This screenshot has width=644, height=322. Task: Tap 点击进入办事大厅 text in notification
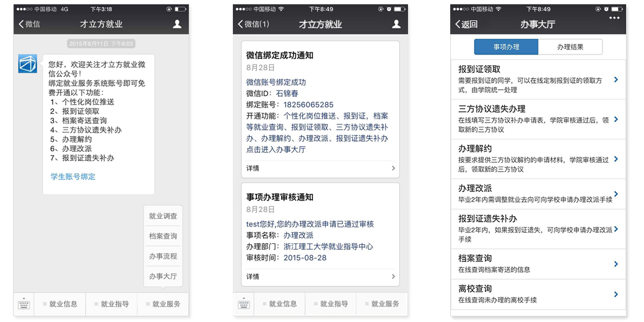pyautogui.click(x=276, y=149)
